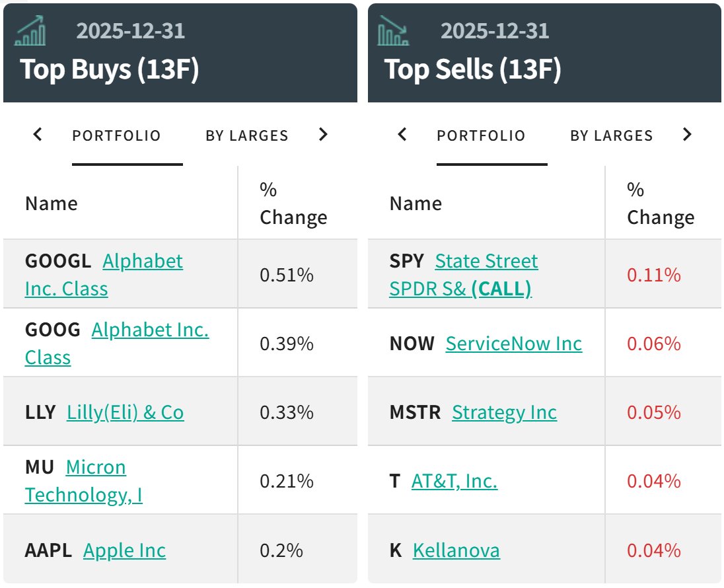Image resolution: width=724 pixels, height=588 pixels.
Task: Open the ServiceNow Inc link
Action: coord(514,344)
